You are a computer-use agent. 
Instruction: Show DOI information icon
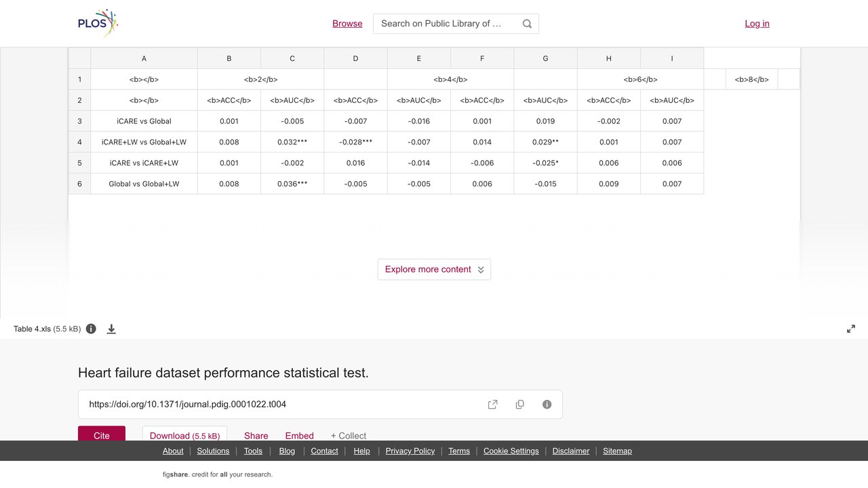click(547, 405)
